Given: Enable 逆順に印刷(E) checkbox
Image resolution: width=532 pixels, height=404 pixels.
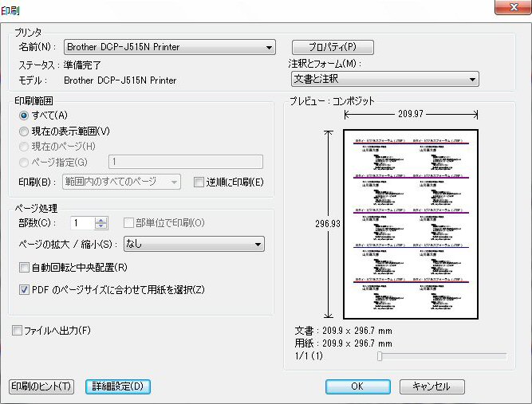Looking at the screenshot, I should 199,182.
